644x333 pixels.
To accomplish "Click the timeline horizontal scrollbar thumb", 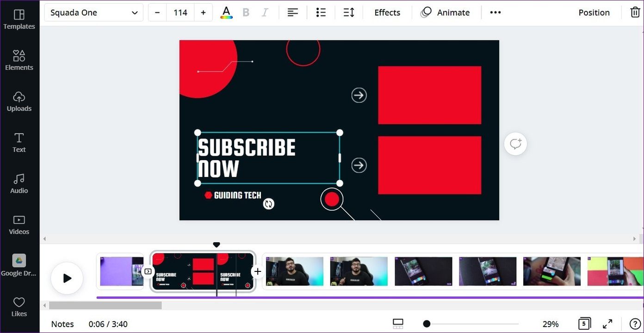I will (x=105, y=305).
